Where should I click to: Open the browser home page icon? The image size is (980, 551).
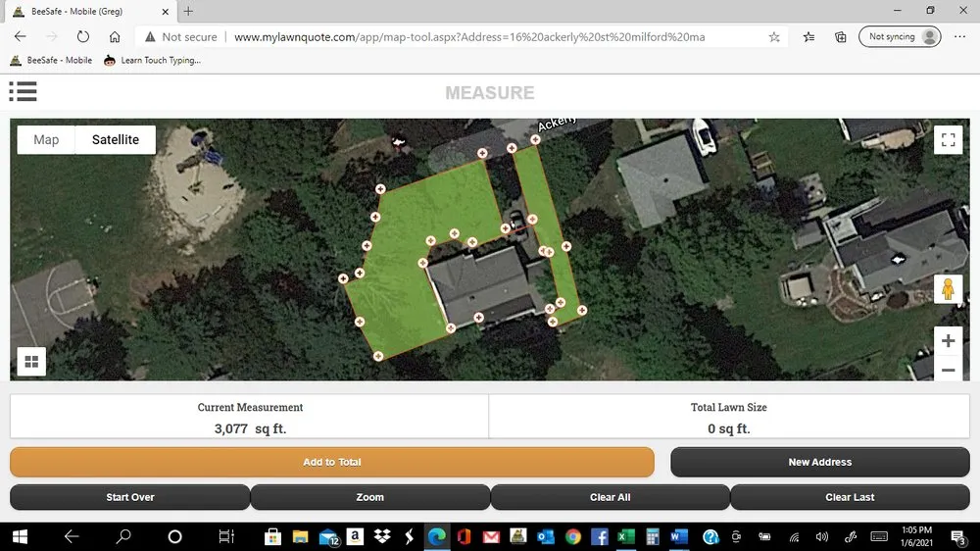click(115, 37)
